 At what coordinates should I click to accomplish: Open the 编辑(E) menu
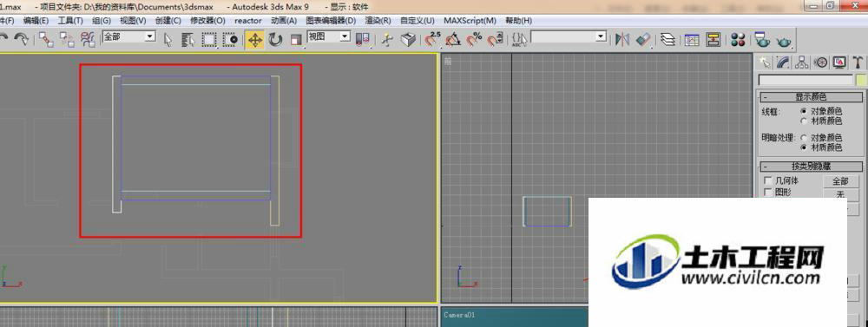36,21
